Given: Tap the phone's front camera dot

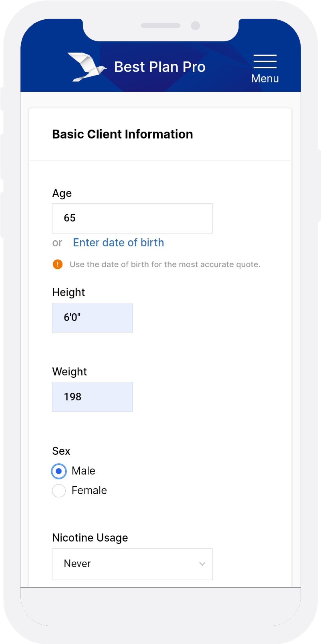Looking at the screenshot, I should click(x=195, y=26).
